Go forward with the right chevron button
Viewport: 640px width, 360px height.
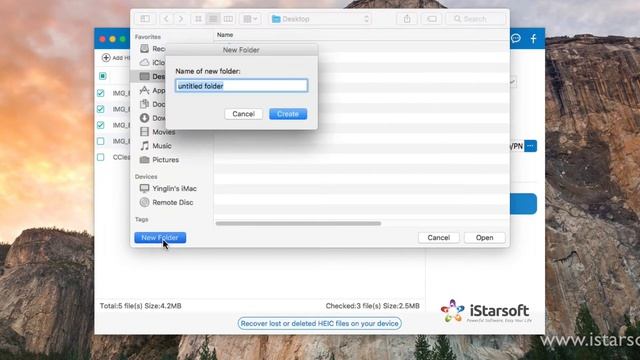click(x=180, y=19)
